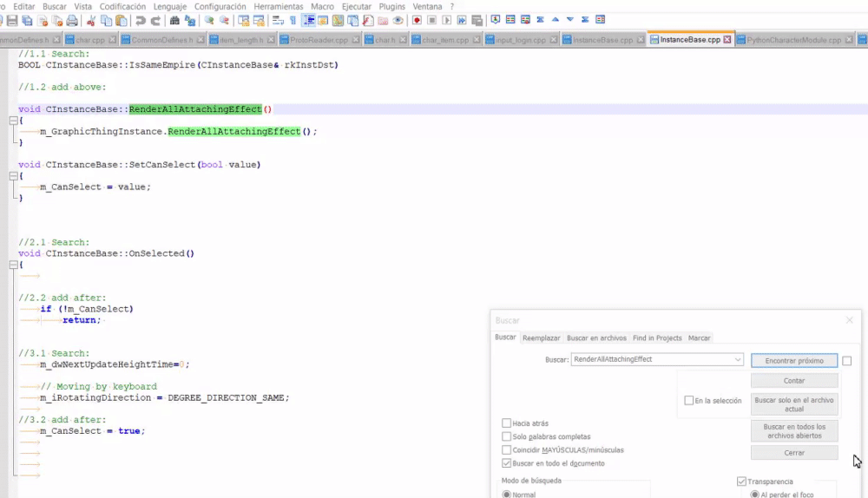Undo the last edit via toolbar
Viewport: 868px width, 498px height.
pyautogui.click(x=141, y=21)
